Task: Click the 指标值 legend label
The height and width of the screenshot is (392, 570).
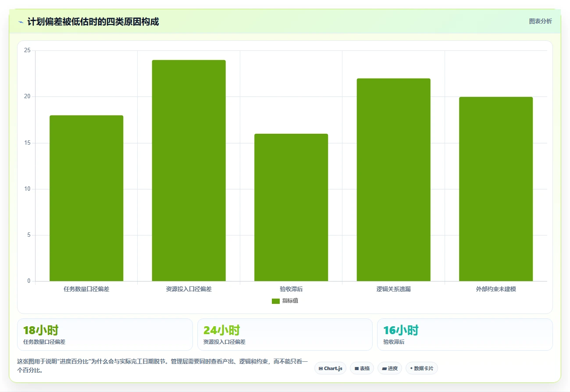Action: 290,301
